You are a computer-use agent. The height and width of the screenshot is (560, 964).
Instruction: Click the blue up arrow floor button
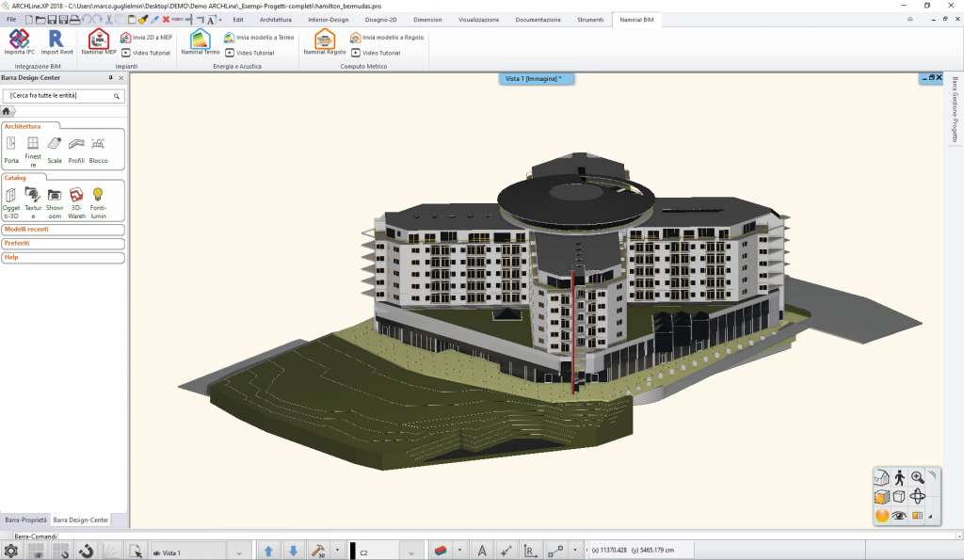pos(268,552)
